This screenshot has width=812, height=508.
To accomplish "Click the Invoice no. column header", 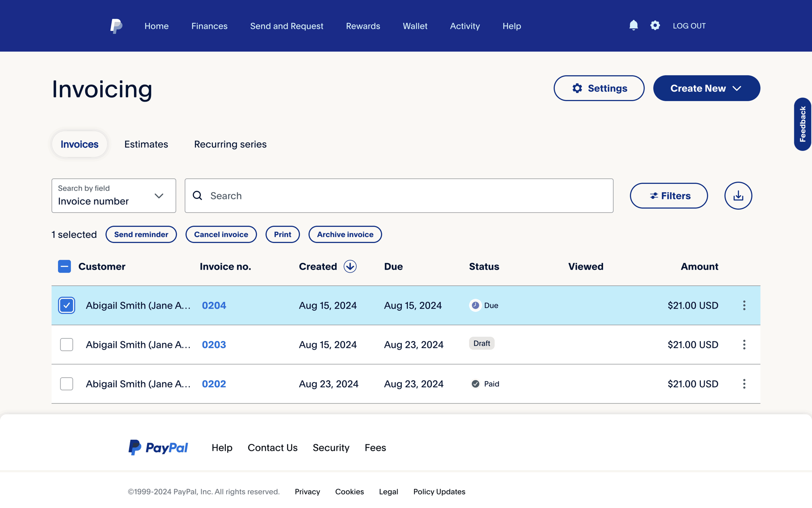I will click(x=225, y=266).
